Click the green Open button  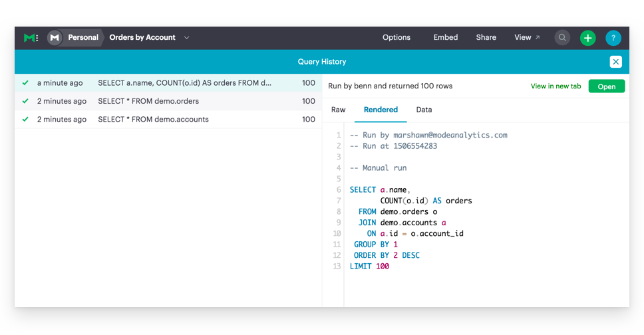coord(606,86)
